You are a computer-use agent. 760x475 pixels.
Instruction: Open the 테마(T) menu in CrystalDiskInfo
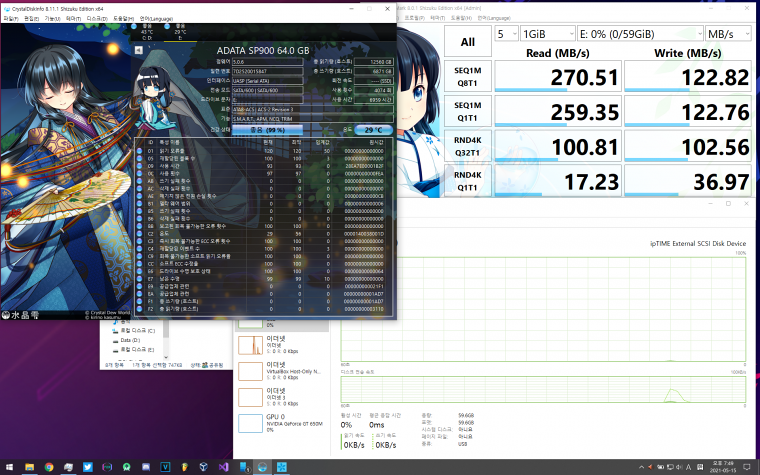point(73,18)
